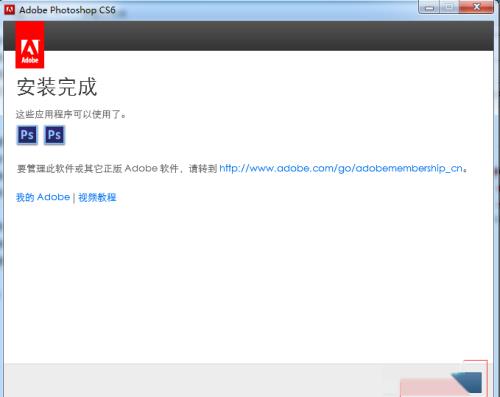Click the red Adobe logo
Viewport: 500px width, 397px height.
pos(30,45)
